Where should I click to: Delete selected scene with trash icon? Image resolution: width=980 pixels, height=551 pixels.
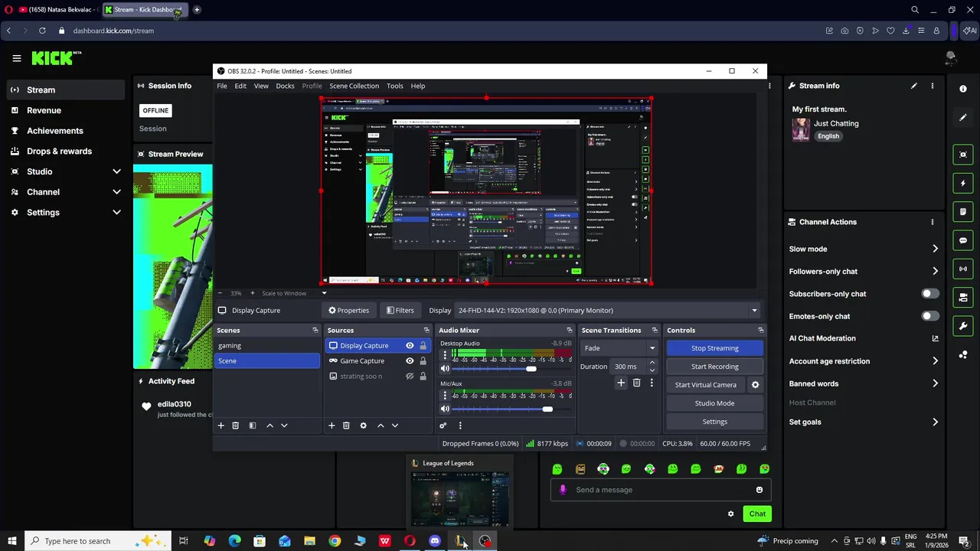point(235,425)
